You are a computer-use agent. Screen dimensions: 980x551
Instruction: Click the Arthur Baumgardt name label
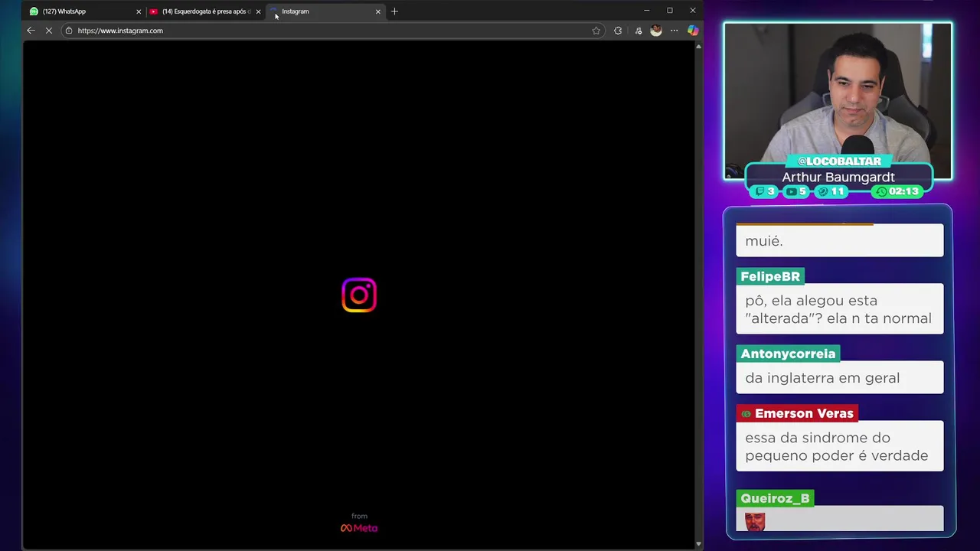838,177
